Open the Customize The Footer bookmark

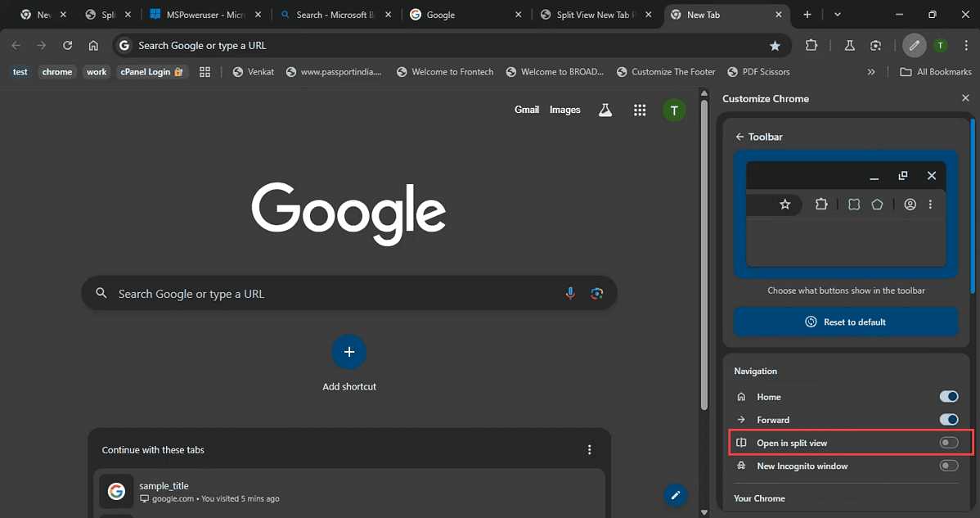pos(666,72)
